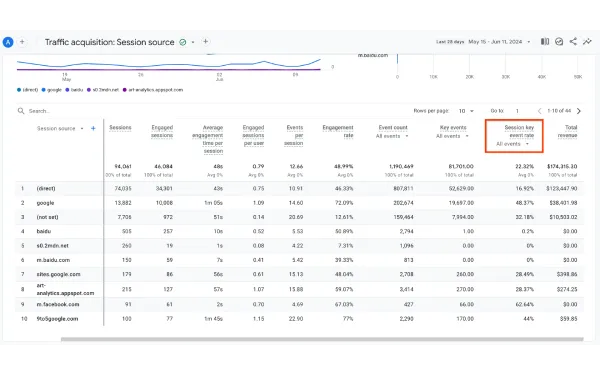Sort by Average engagement time per session
600x375 pixels.
(207, 139)
